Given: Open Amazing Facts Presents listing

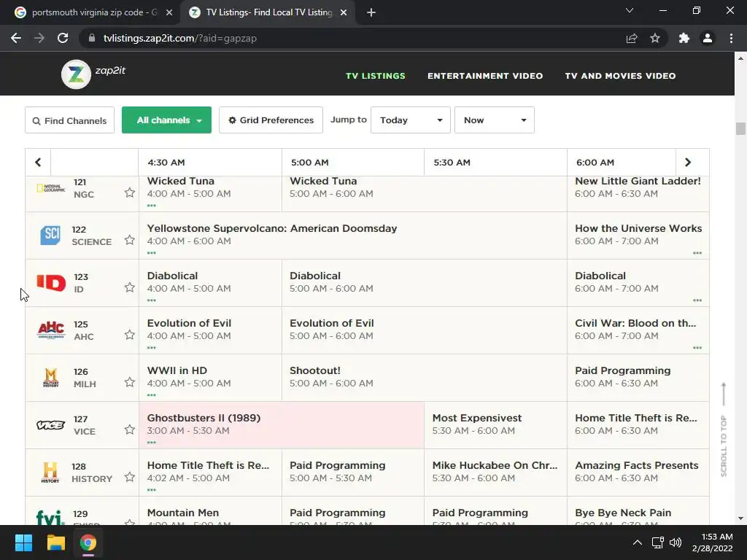Looking at the screenshot, I should point(638,472).
